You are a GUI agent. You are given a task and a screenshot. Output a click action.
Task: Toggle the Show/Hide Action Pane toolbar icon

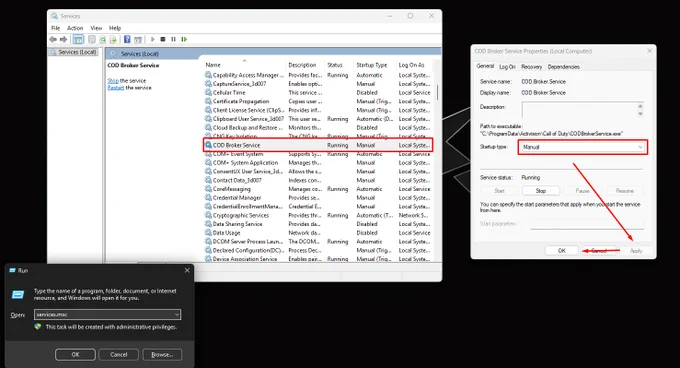tap(138, 39)
